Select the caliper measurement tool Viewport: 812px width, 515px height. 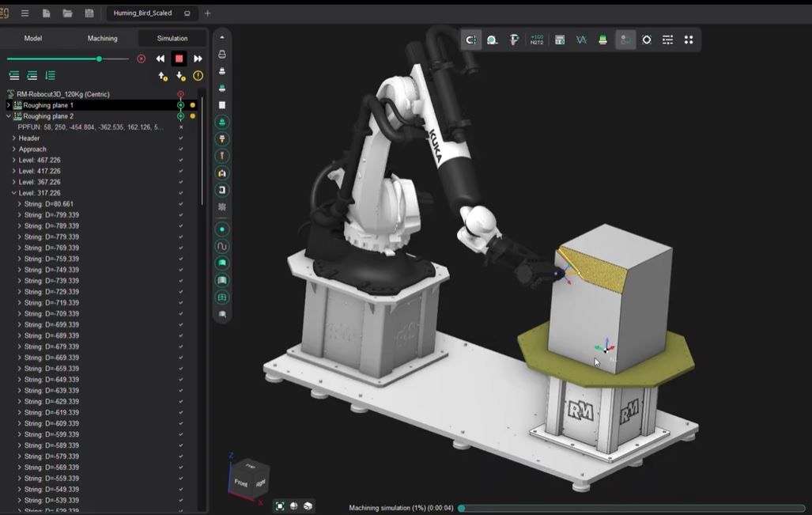click(515, 39)
